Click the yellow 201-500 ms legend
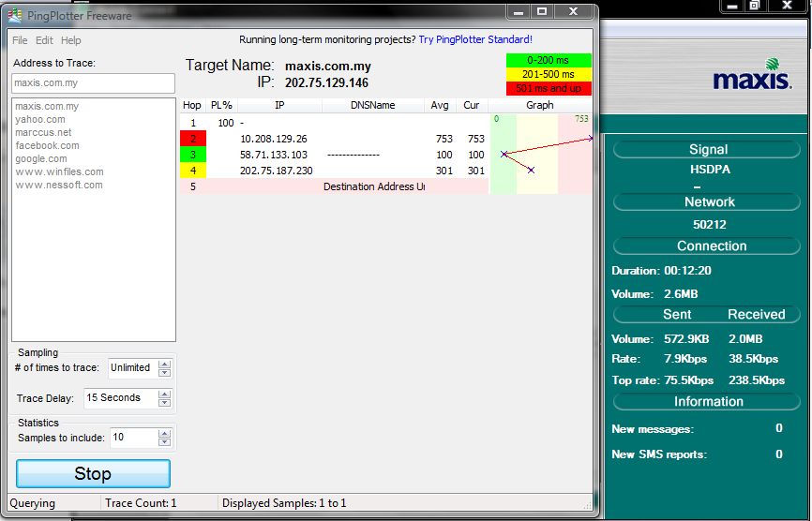This screenshot has width=812, height=521. click(549, 74)
